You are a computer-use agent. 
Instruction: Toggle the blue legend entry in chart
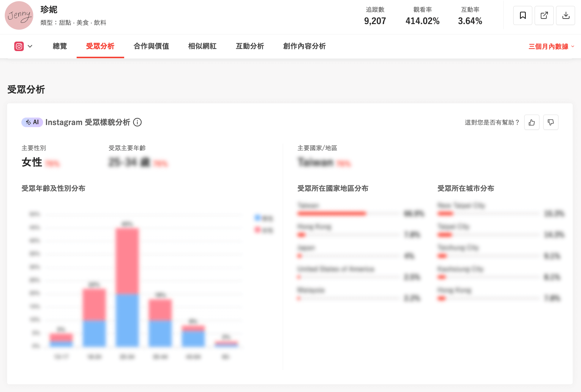tap(264, 218)
